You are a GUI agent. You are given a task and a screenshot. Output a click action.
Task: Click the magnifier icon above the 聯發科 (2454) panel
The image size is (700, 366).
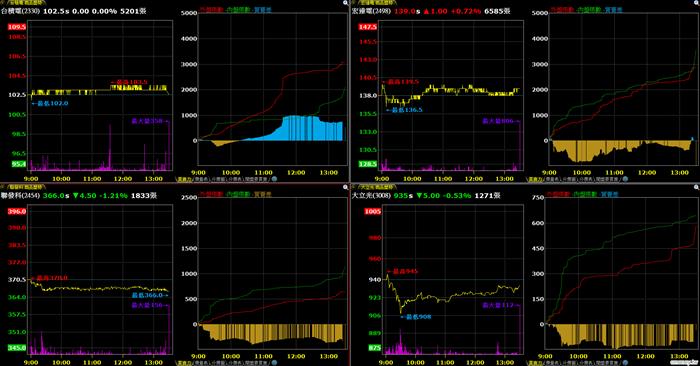tap(346, 187)
